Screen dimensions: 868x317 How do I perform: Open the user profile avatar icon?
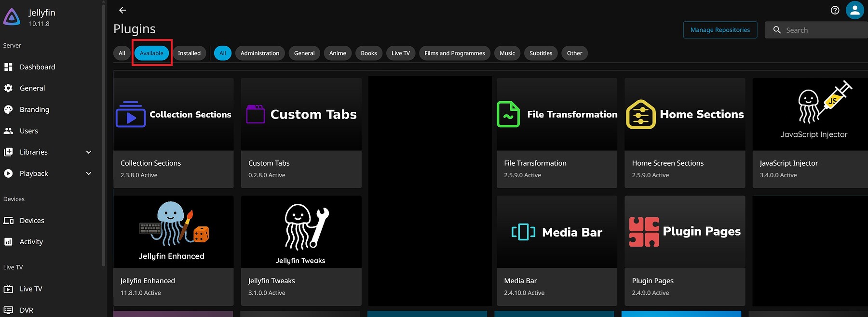[x=855, y=10]
